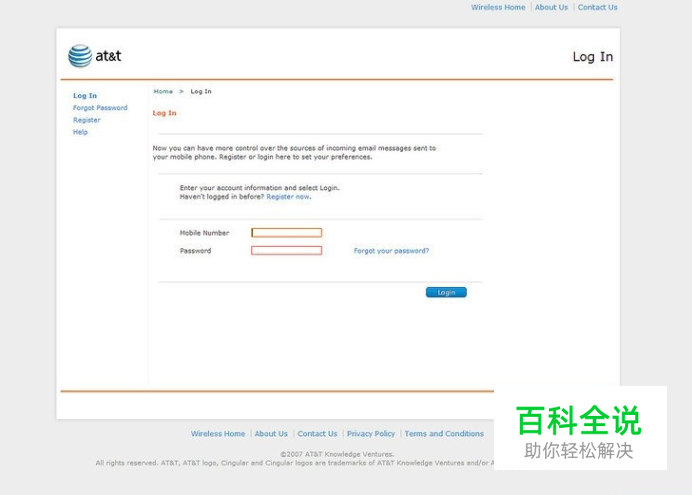Image resolution: width=692 pixels, height=495 pixels.
Task: Open Wireless Home link in footer
Action: (x=218, y=434)
